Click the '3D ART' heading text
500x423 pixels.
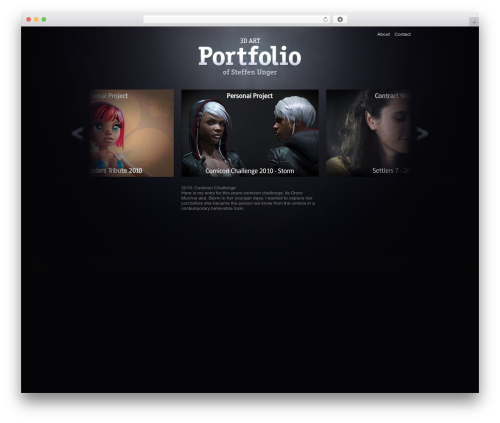(x=250, y=41)
